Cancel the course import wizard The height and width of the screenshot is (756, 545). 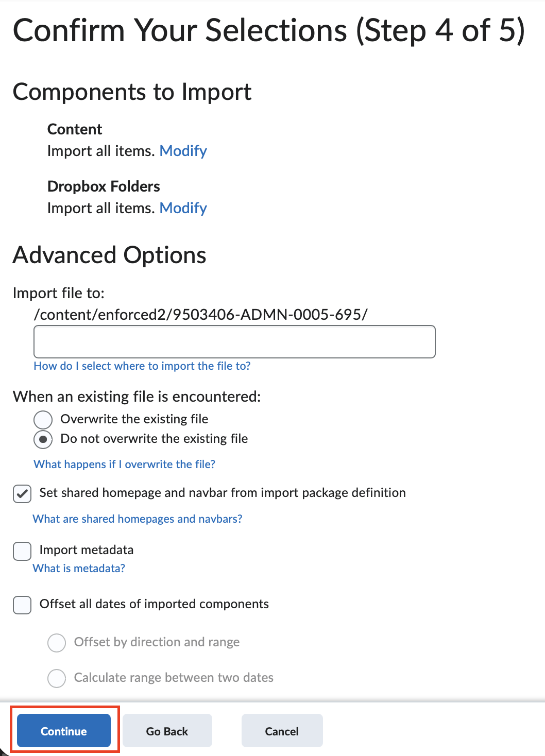click(282, 730)
